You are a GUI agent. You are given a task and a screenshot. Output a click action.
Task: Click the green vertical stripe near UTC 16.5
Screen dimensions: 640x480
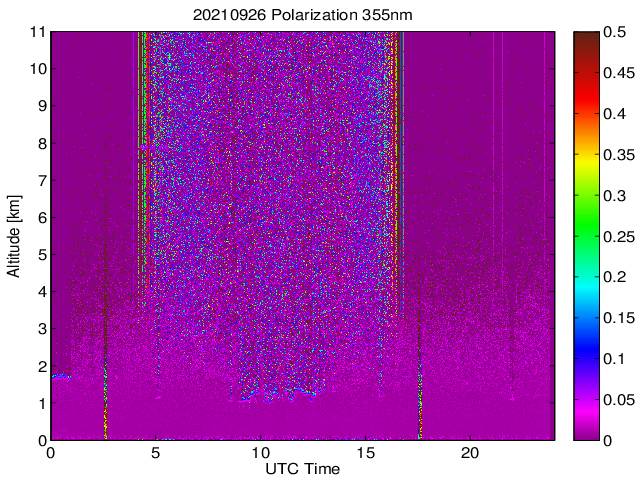(x=397, y=150)
